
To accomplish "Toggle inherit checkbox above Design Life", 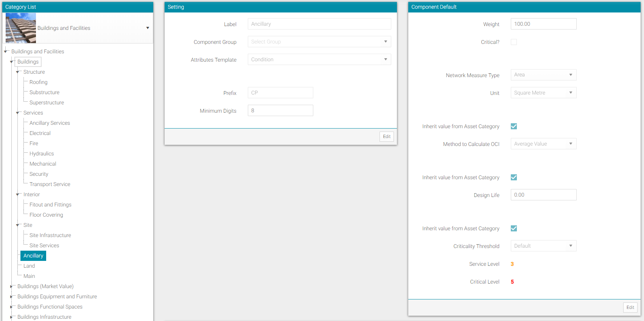I will tap(514, 177).
